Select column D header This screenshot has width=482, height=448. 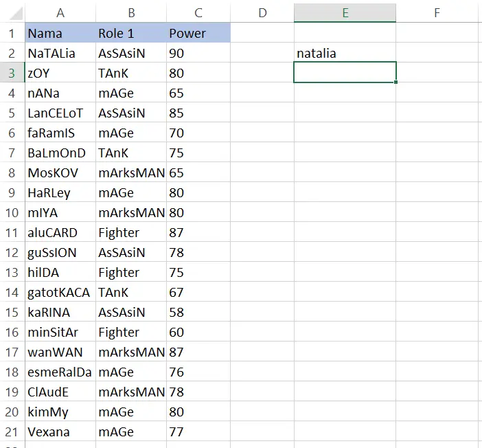coord(262,13)
